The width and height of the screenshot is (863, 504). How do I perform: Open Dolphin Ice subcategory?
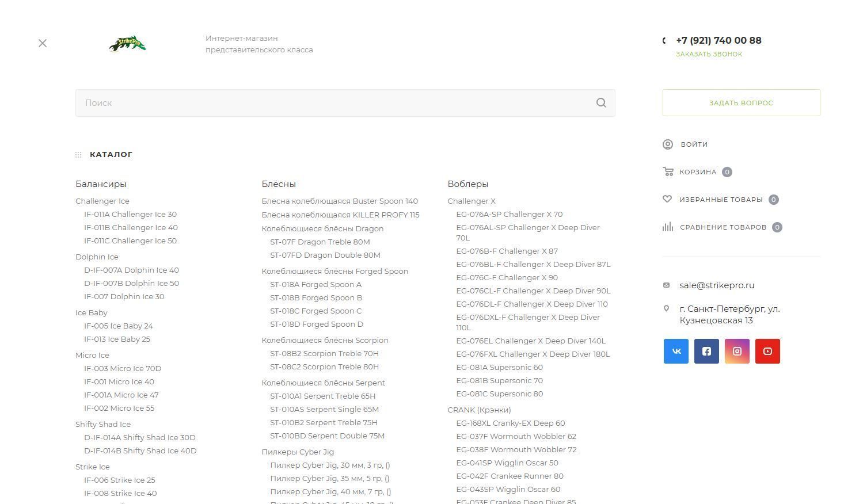point(97,257)
